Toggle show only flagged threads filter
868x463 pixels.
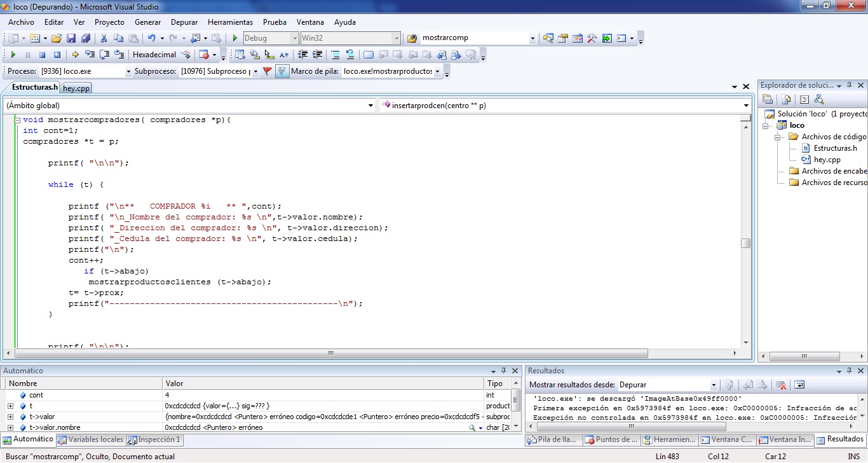[x=282, y=71]
